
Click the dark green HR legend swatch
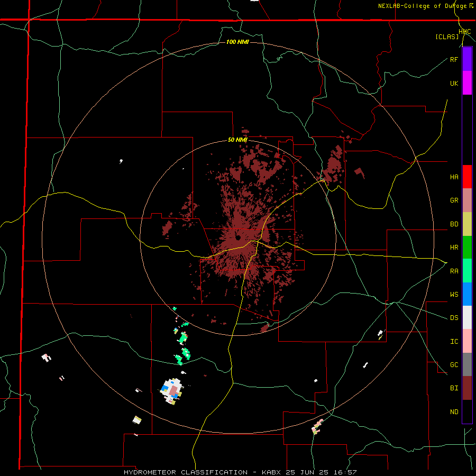467,247
